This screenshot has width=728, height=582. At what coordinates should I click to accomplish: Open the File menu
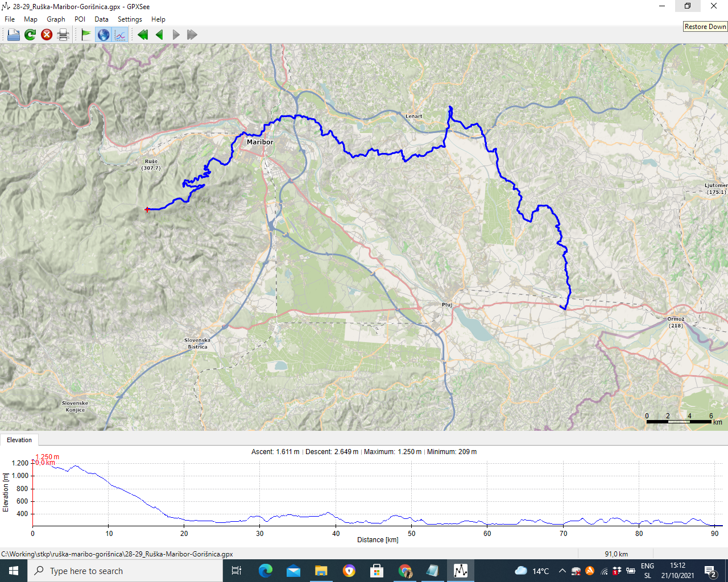click(x=10, y=19)
